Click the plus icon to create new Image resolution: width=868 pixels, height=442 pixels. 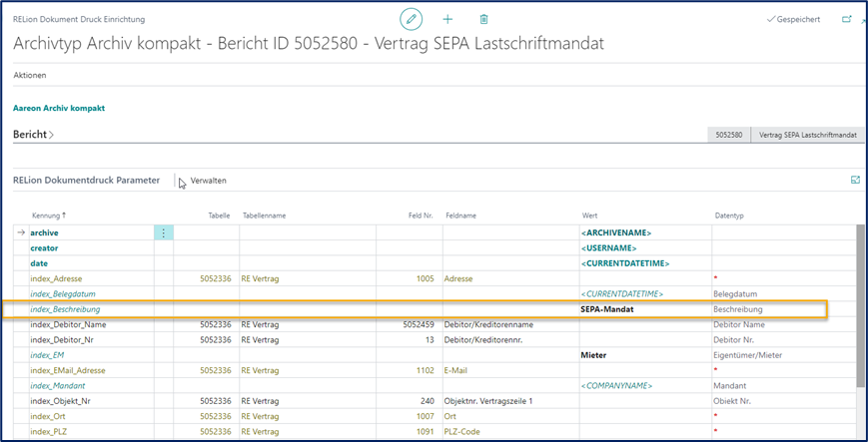click(x=447, y=19)
